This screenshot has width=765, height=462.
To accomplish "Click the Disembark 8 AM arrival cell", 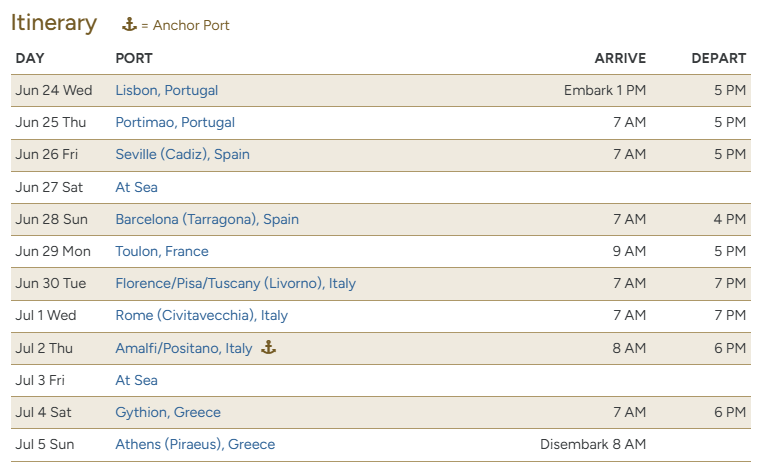I will (592, 444).
